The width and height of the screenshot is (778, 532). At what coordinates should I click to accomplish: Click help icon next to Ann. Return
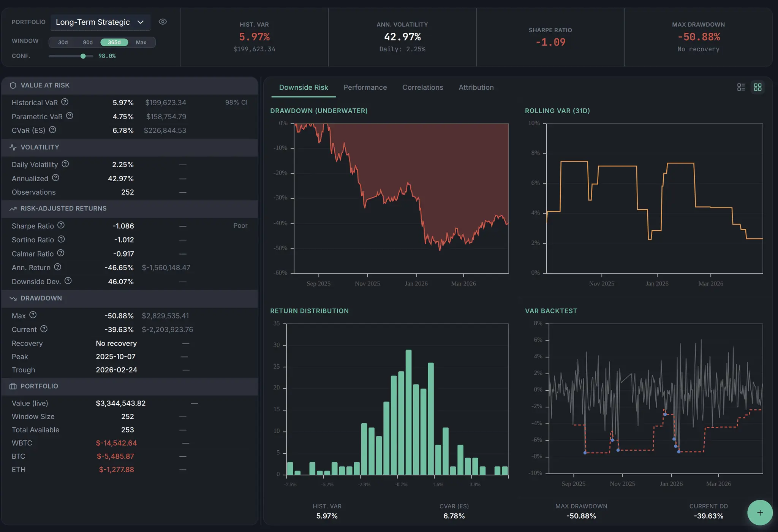57,267
